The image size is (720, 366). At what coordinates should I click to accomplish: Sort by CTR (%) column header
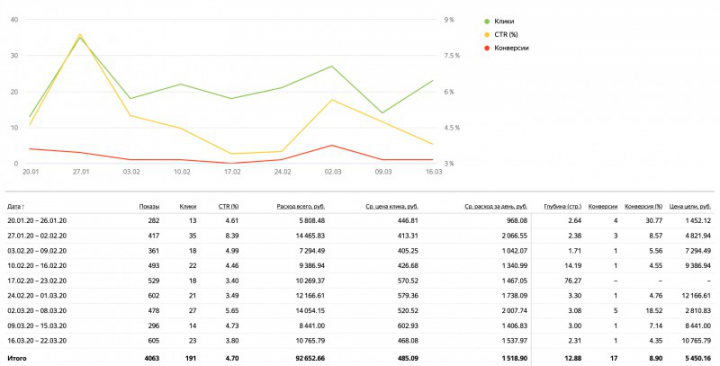pyautogui.click(x=228, y=207)
